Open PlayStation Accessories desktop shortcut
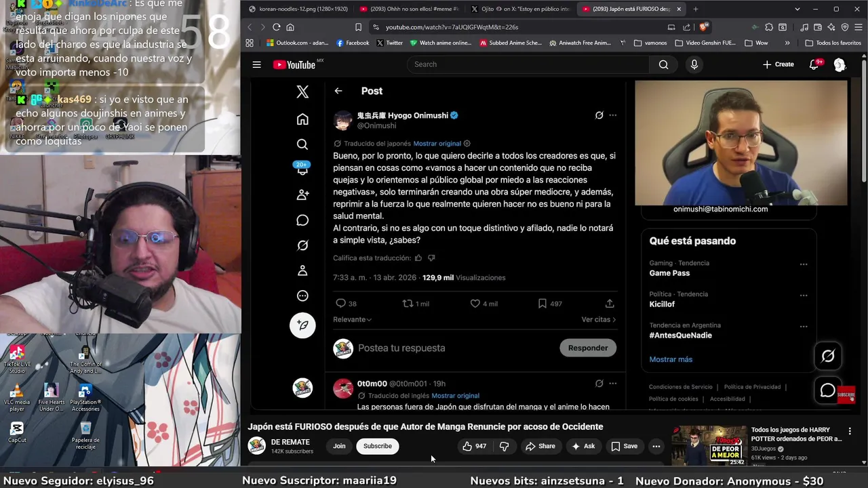The height and width of the screenshot is (488, 868). click(x=85, y=398)
